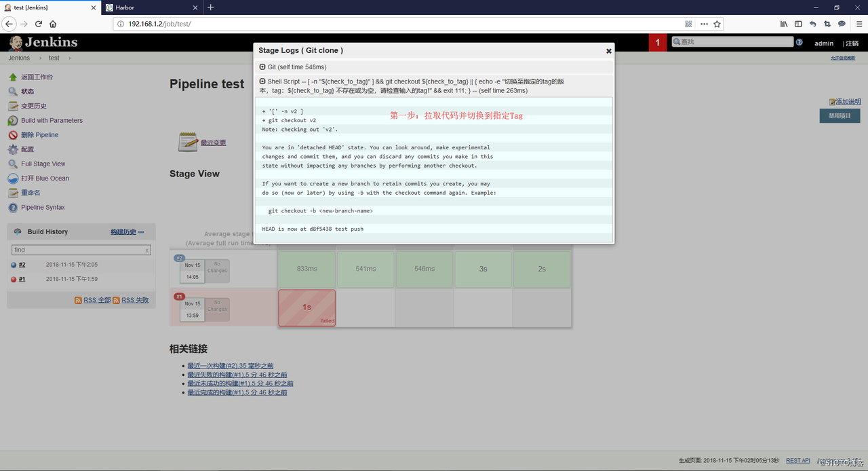Open 变更历史 via its notepad icon
The height and width of the screenshot is (471, 868).
point(13,106)
